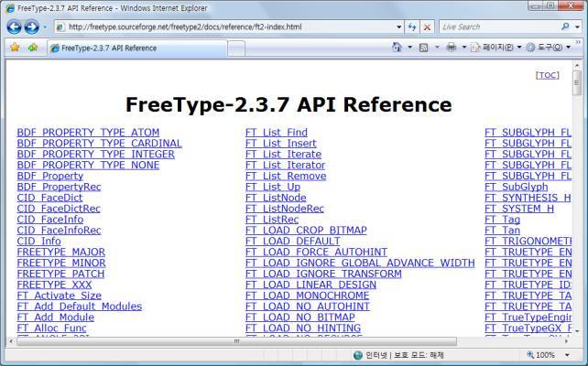Open the FT_Alloc_Func link
This screenshot has width=588, height=366.
coord(52,328)
